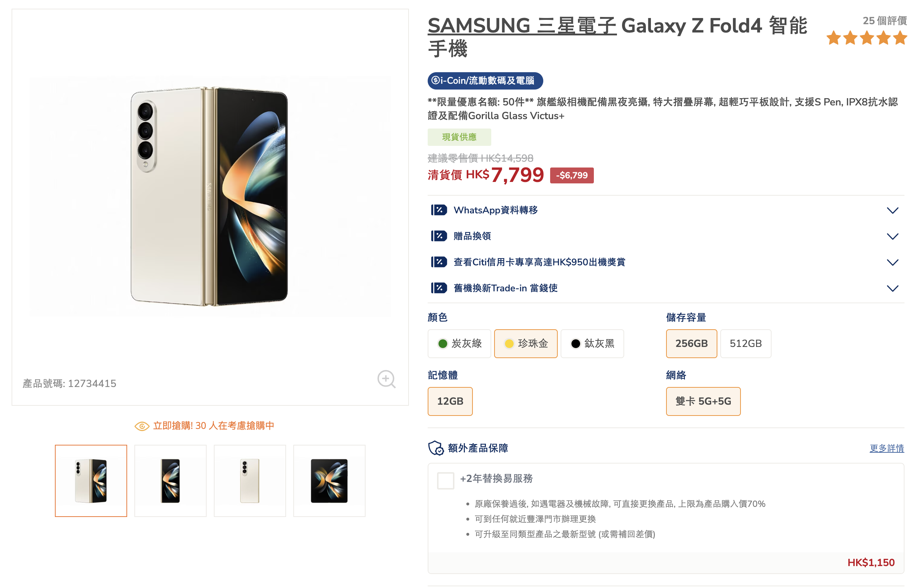Expand the 舊機換新Trade-in chevron
The height and width of the screenshot is (587, 924).
(893, 288)
